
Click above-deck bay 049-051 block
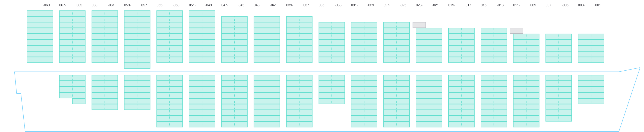click(x=202, y=36)
